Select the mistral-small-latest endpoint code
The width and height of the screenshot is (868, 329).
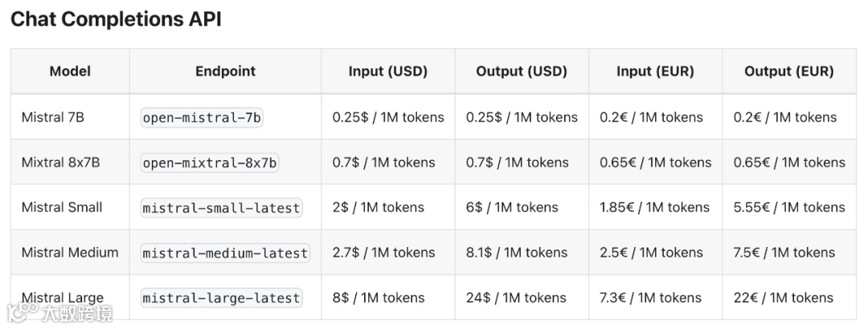click(221, 208)
